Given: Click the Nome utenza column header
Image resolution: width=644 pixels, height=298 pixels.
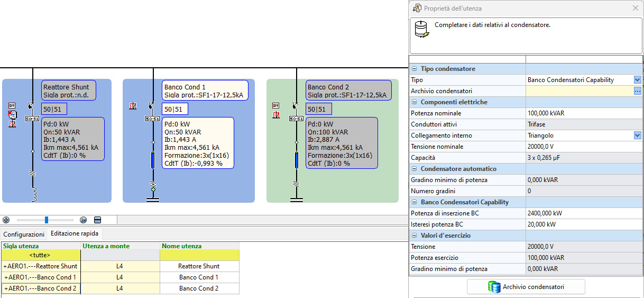Looking at the screenshot, I should pos(199,246).
